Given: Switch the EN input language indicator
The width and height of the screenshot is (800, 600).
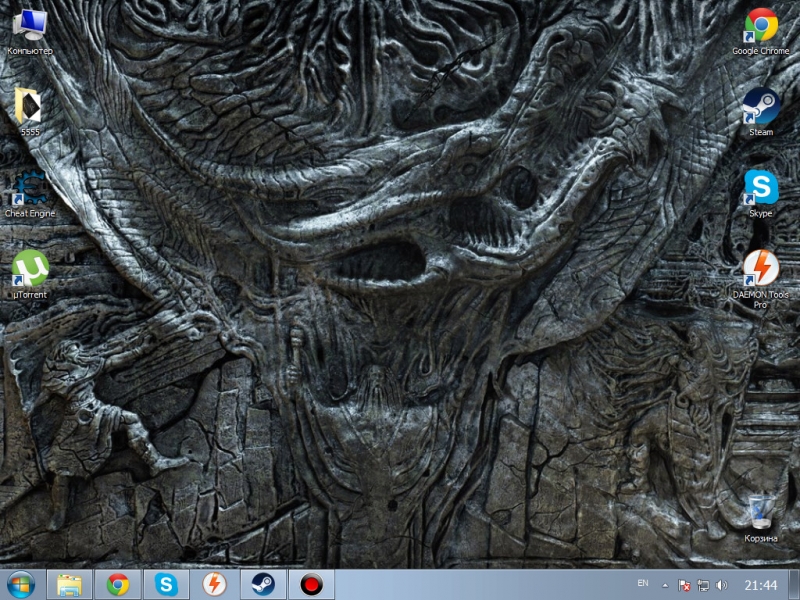Looking at the screenshot, I should coord(643,583).
